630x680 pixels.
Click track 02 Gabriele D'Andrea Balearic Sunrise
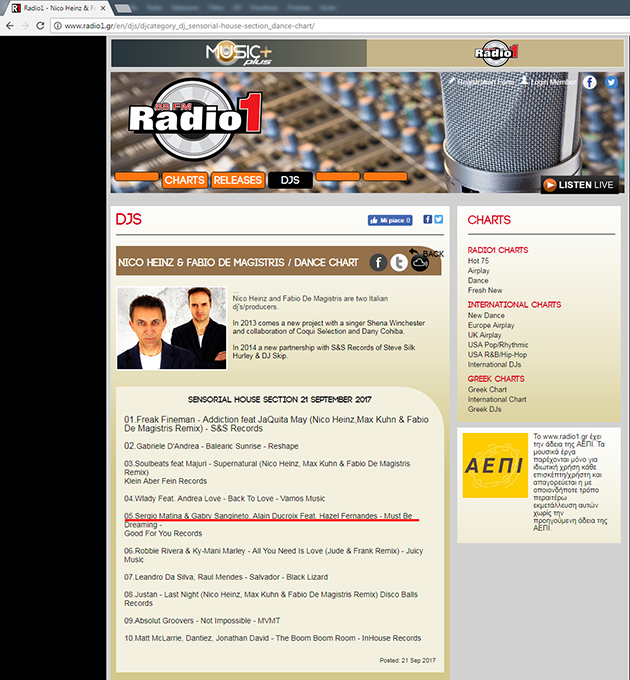[x=211, y=446]
